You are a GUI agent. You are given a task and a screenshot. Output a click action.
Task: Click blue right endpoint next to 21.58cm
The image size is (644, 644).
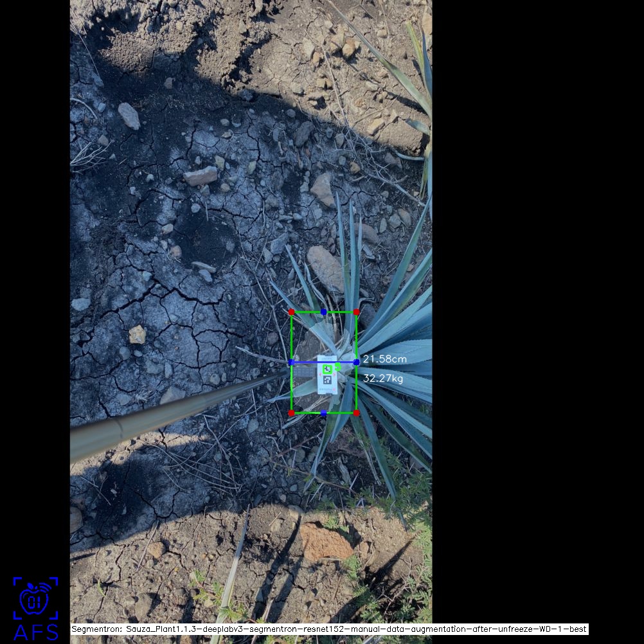tap(357, 362)
